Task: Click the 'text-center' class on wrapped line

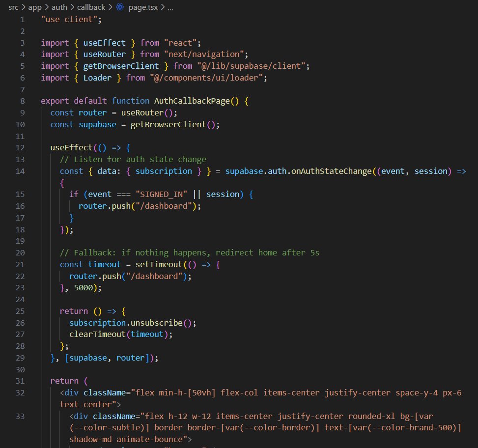Action: [x=85, y=404]
